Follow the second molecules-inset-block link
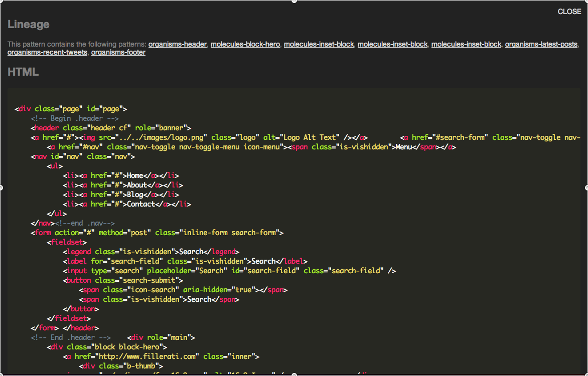The width and height of the screenshot is (588, 376). pyautogui.click(x=393, y=44)
